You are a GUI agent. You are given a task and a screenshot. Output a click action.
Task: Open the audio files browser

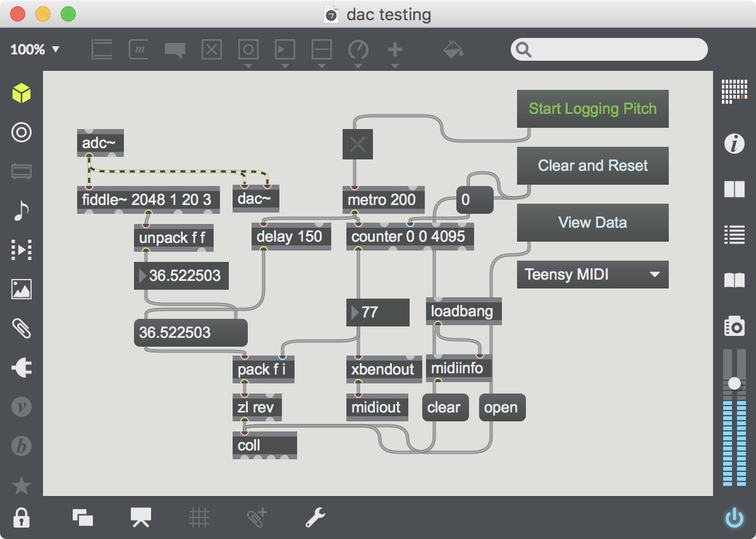(21, 211)
